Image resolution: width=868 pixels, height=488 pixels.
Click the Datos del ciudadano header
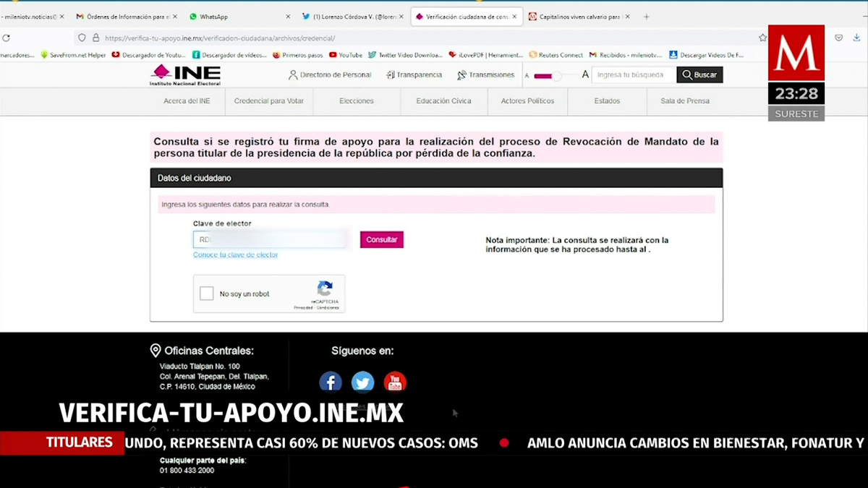point(436,178)
